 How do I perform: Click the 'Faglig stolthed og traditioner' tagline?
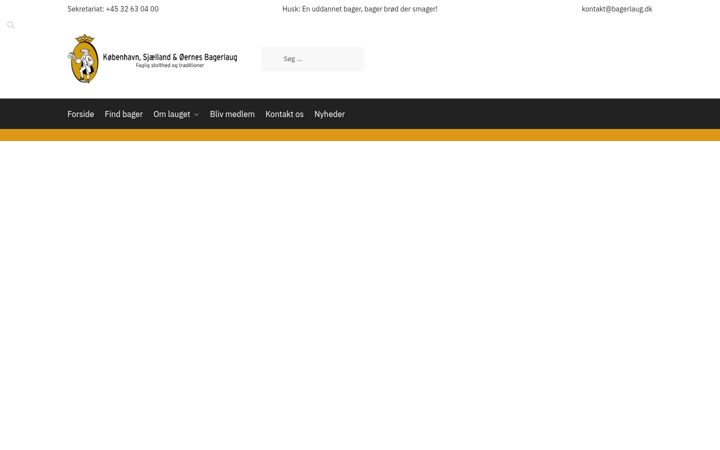click(170, 66)
